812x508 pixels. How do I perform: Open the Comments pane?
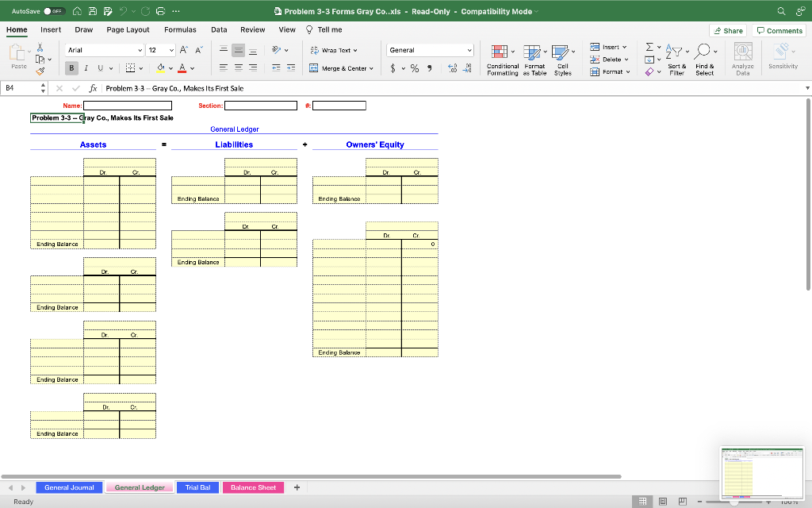[x=779, y=31]
